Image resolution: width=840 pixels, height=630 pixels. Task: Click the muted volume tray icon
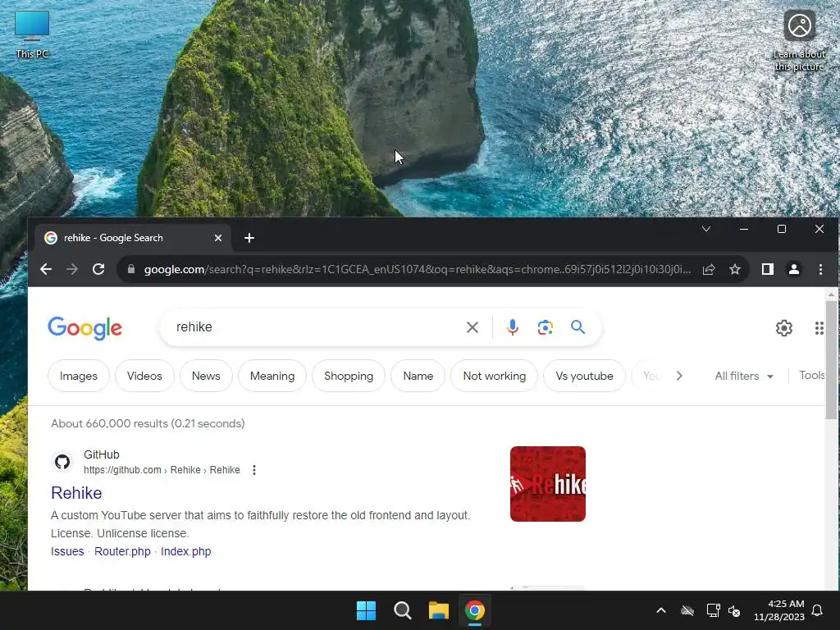(x=734, y=610)
